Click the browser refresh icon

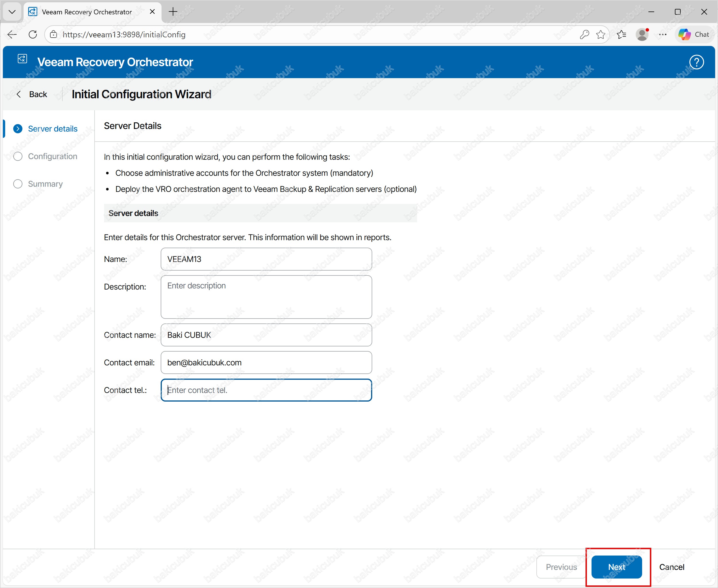(33, 34)
